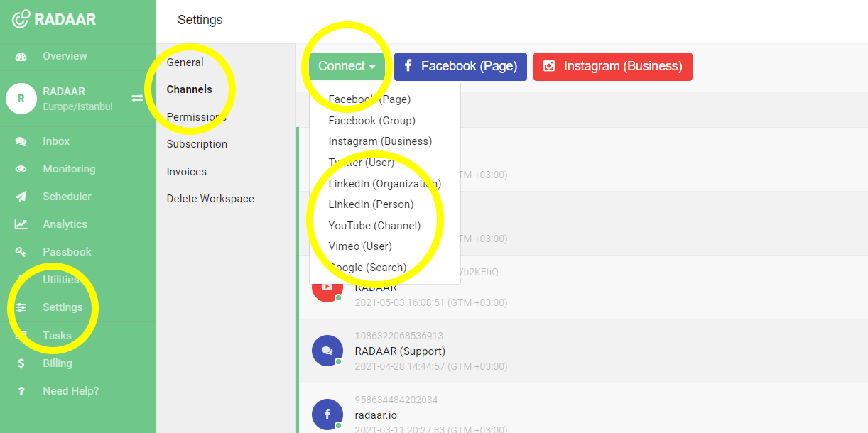Click the RADAAR logo icon
868x433 pixels.
pos(21,19)
